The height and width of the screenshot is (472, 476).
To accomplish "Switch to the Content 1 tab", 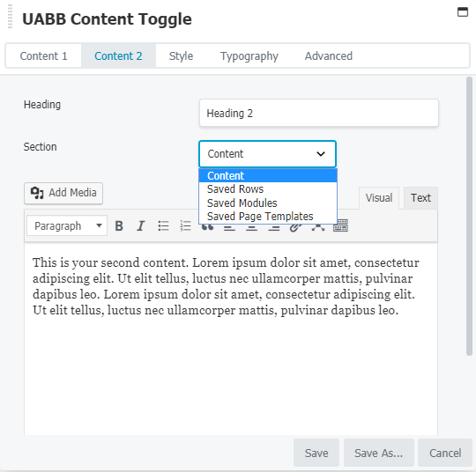I will pos(43,55).
